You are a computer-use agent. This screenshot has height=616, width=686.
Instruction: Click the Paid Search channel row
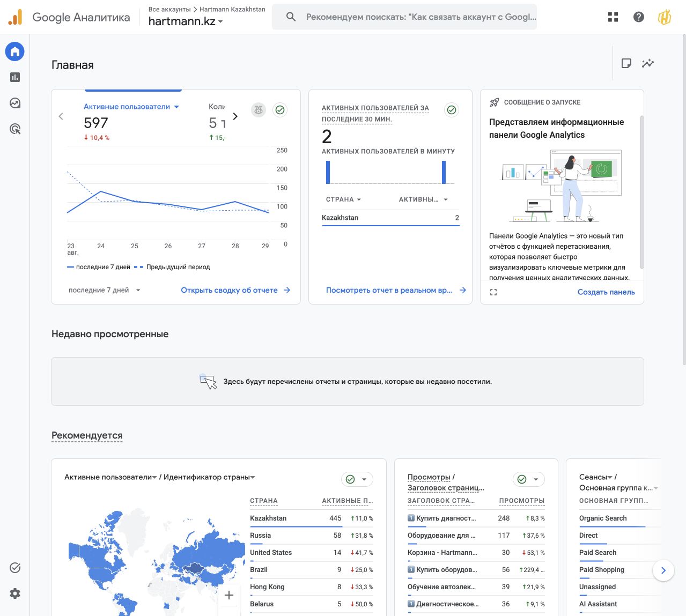tap(619, 553)
